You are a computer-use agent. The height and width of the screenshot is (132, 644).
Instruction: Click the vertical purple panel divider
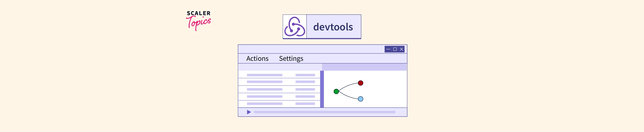point(322,89)
